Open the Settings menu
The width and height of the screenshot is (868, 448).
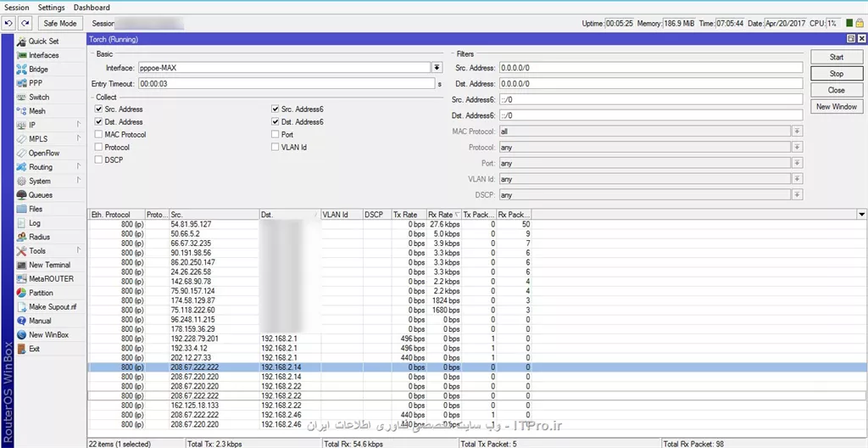point(52,8)
